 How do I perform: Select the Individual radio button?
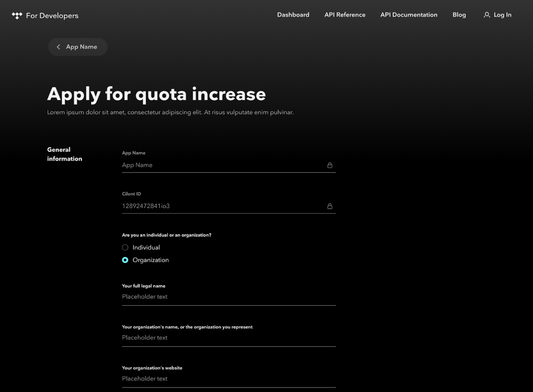[x=125, y=247]
